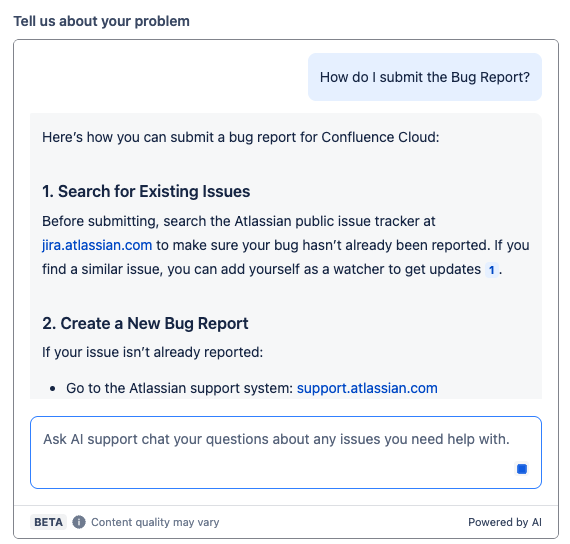The width and height of the screenshot is (570, 544).
Task: Stop the AI response generation
Action: pyautogui.click(x=522, y=469)
